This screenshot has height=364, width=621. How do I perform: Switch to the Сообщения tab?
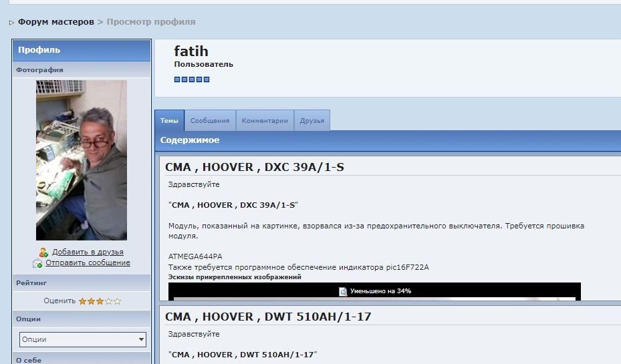[210, 121]
